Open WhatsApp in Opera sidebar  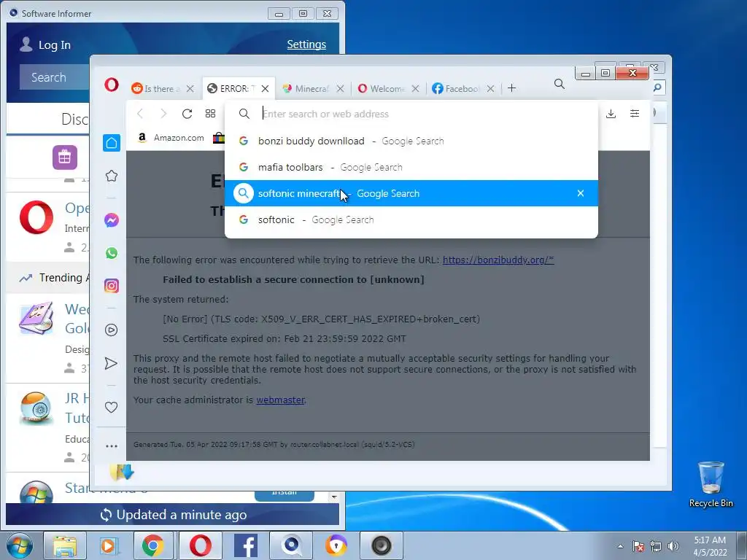tap(112, 253)
